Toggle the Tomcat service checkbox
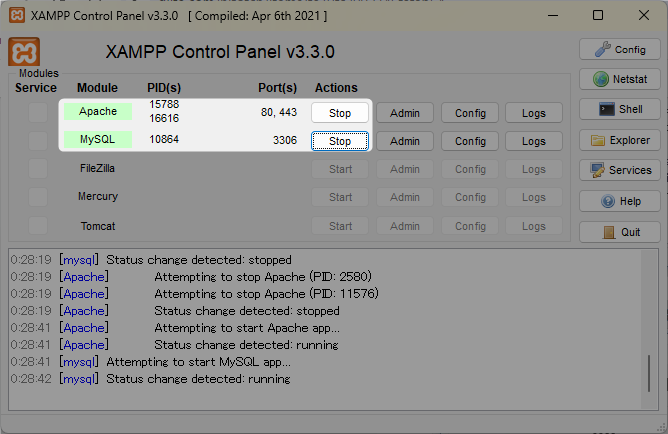 [38, 225]
